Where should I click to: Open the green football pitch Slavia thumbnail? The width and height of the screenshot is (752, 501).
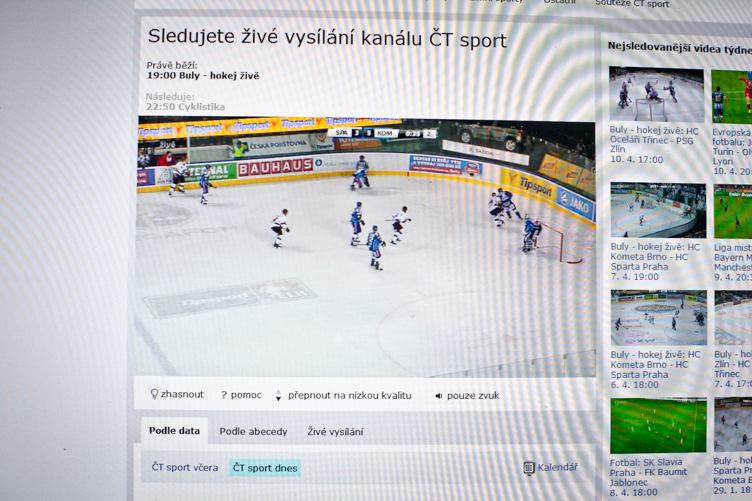[658, 426]
